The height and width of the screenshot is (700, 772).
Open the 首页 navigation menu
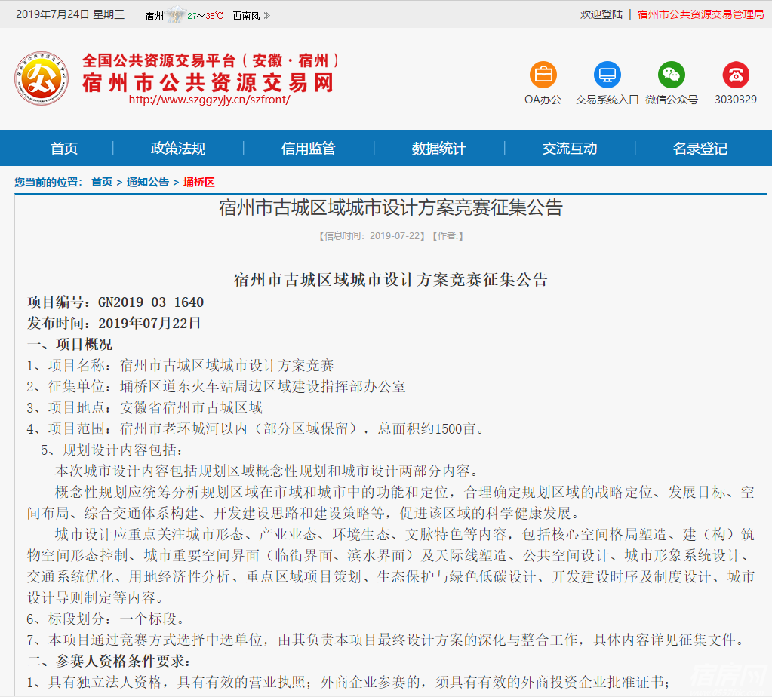(63, 148)
